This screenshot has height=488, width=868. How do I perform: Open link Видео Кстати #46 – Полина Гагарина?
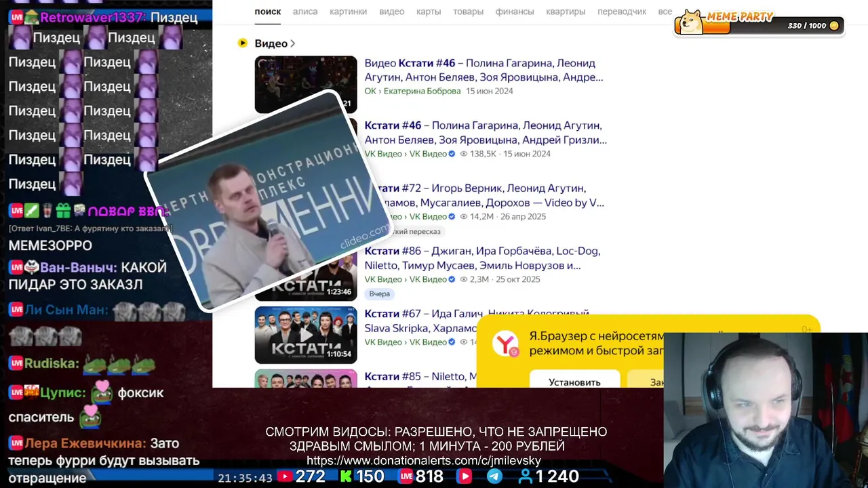[x=484, y=70]
